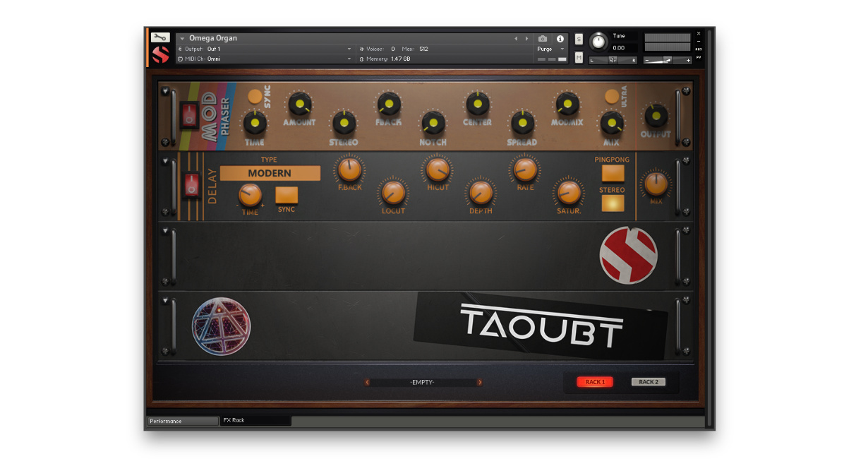Click the Tune value field 0.00

click(x=624, y=48)
